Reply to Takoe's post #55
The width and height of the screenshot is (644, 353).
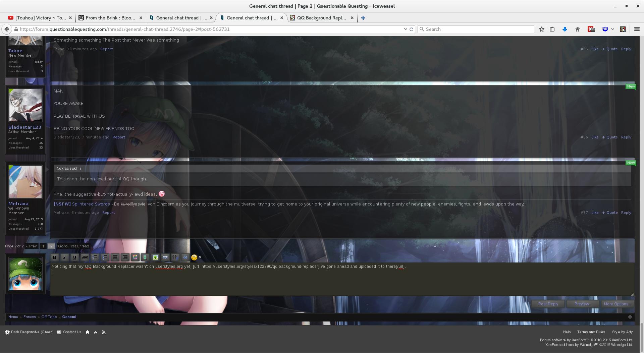pos(626,49)
